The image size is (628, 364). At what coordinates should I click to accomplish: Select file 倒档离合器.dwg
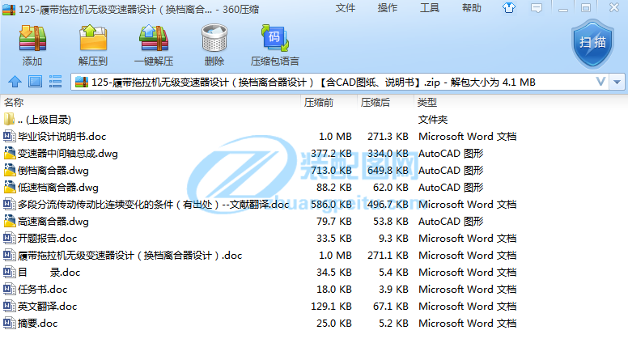[x=53, y=171]
